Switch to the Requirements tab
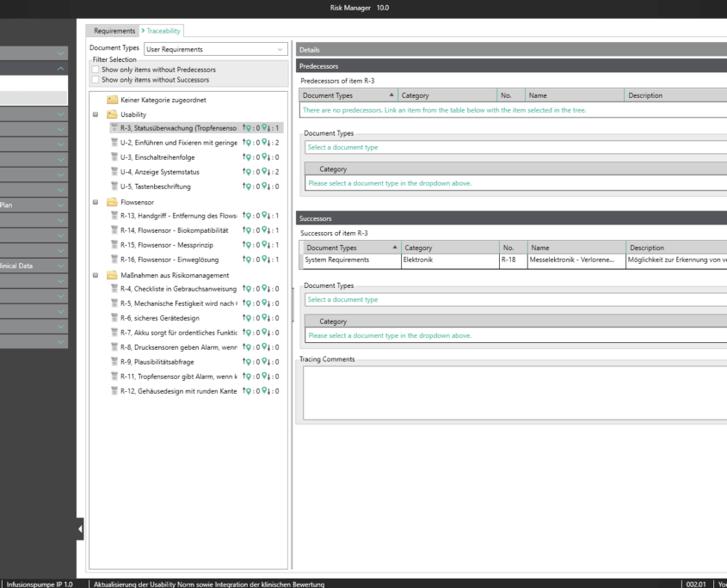Image resolution: width=727 pixels, height=588 pixels. [x=114, y=31]
